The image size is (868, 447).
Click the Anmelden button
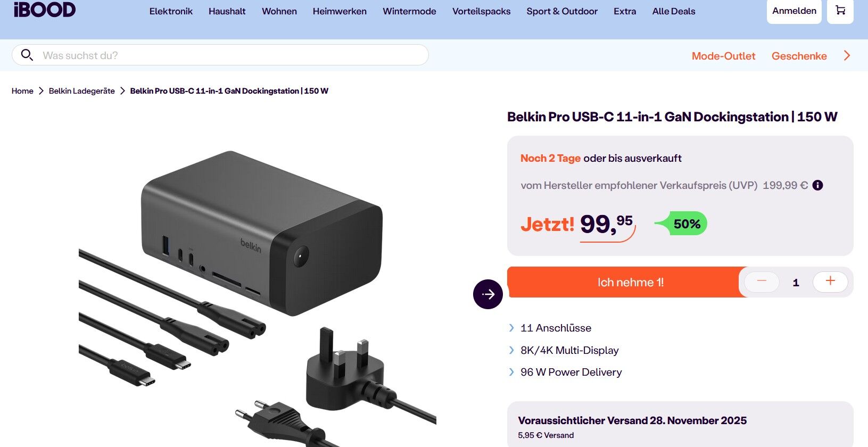click(794, 11)
